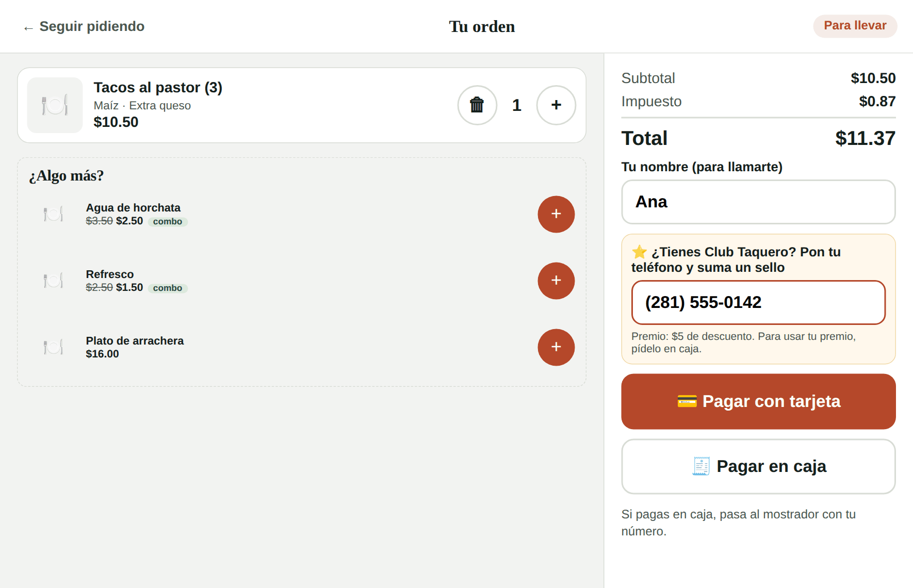Select the Subtotal value $10.50
This screenshot has height=588, width=913.
point(873,78)
